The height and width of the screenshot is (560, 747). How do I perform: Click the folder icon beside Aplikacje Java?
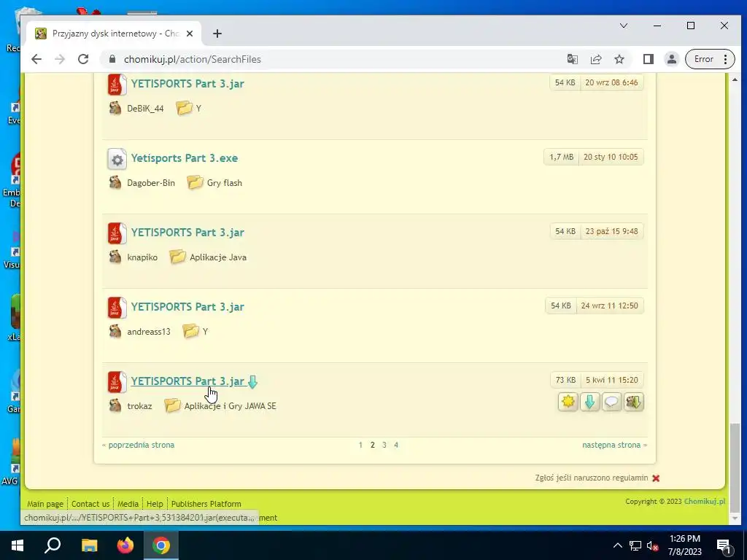177,257
